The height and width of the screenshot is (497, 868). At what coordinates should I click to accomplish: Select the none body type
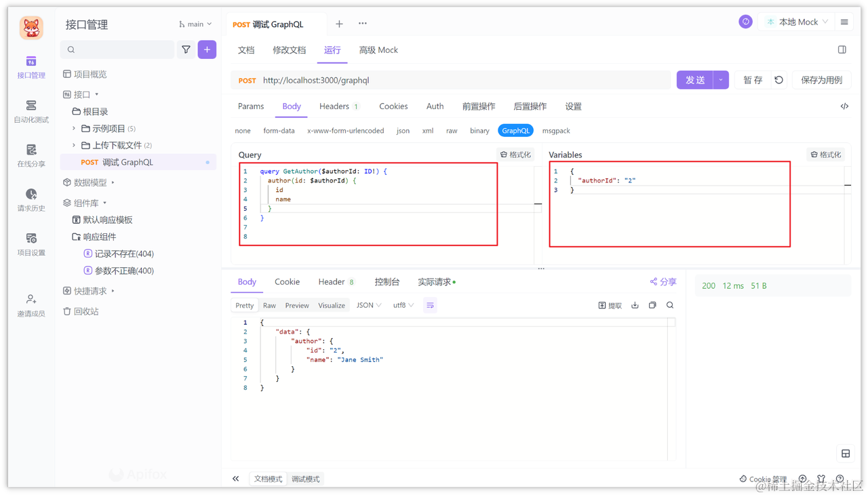pos(243,131)
